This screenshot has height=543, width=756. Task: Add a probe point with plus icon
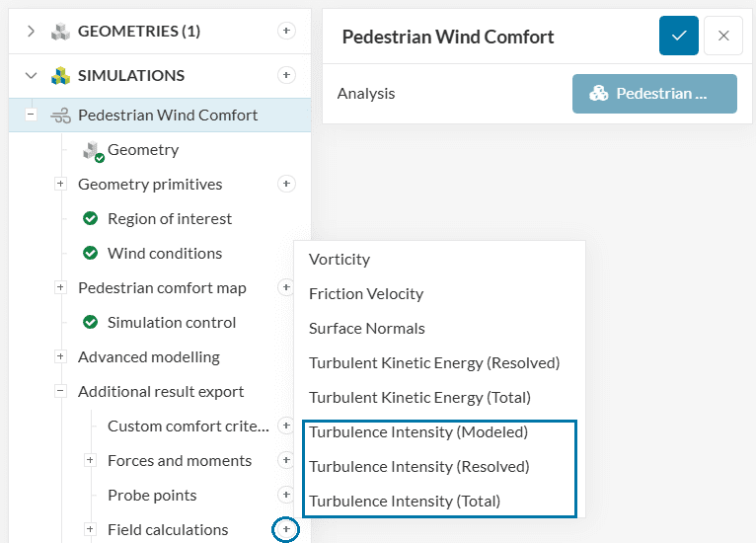[286, 495]
